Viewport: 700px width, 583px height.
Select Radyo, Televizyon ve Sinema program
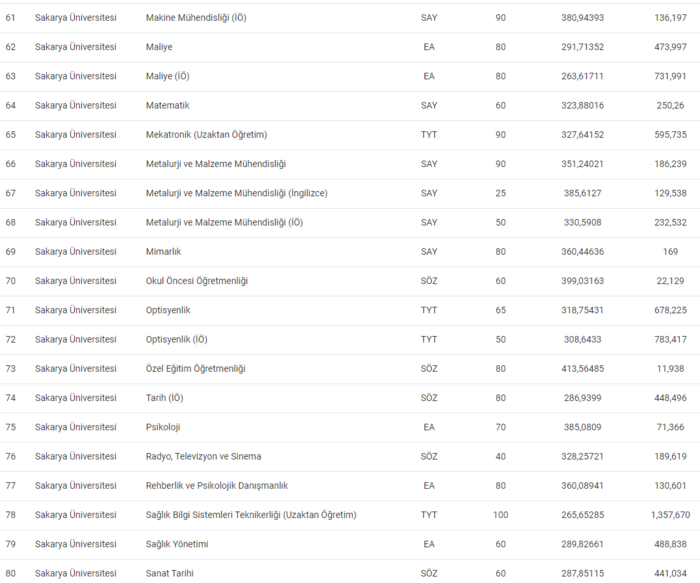click(x=204, y=457)
